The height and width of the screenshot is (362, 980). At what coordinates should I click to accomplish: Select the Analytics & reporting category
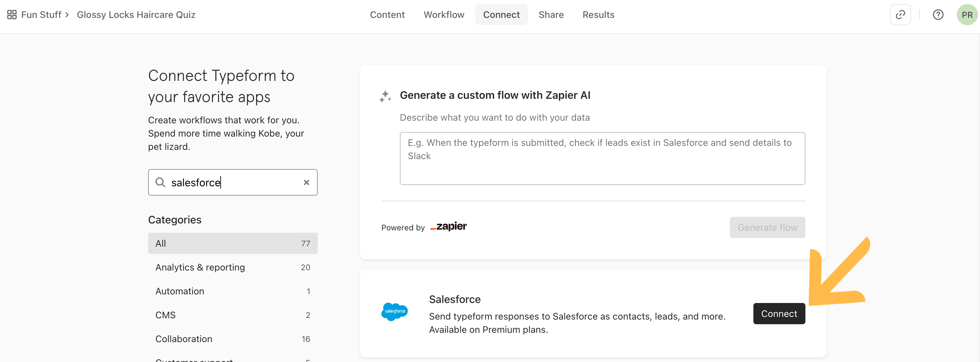pos(233,267)
